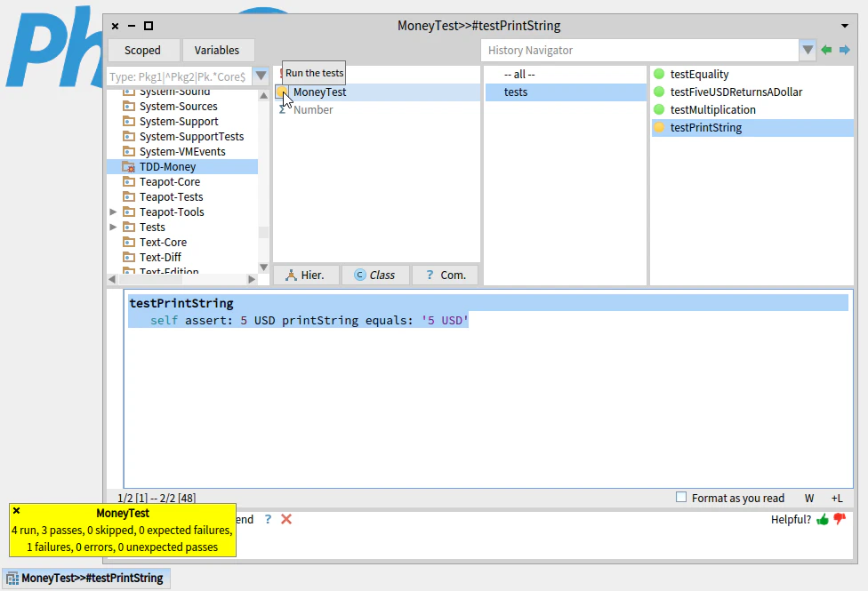The width and height of the screenshot is (868, 591).
Task: Go back with the green history arrow
Action: [x=826, y=50]
